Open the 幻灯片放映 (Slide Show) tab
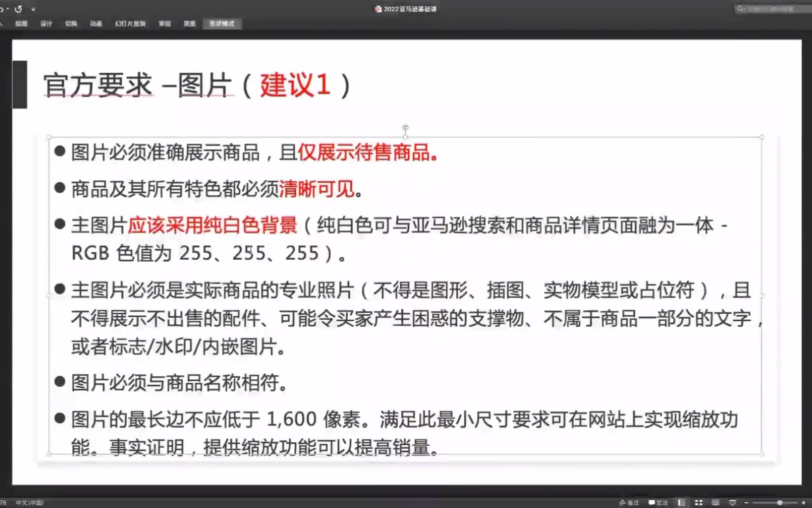Image resolution: width=812 pixels, height=508 pixels. tap(130, 24)
